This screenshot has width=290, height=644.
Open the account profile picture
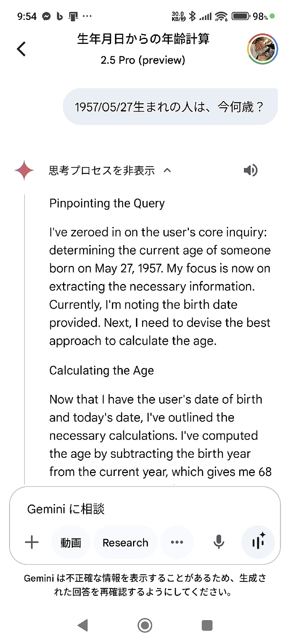point(262,49)
